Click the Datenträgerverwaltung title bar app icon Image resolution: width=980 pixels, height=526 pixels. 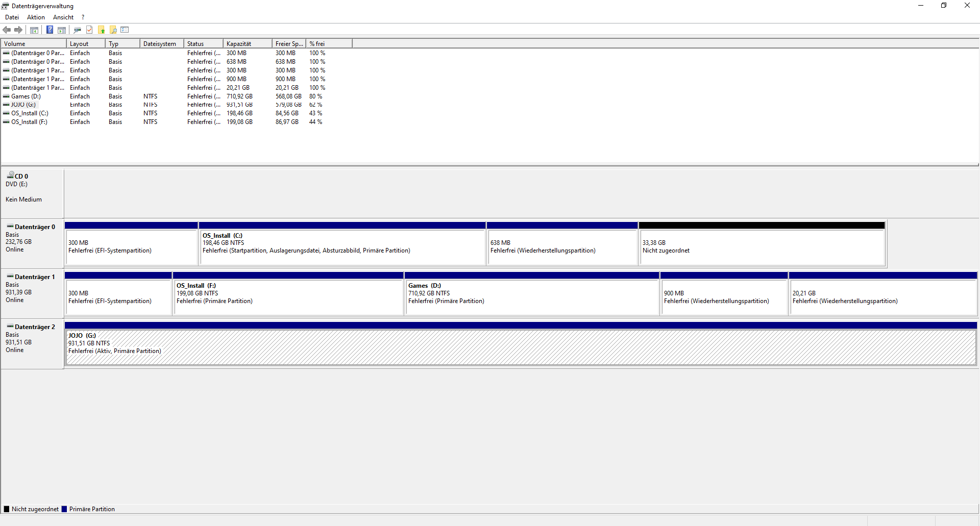tap(5, 6)
